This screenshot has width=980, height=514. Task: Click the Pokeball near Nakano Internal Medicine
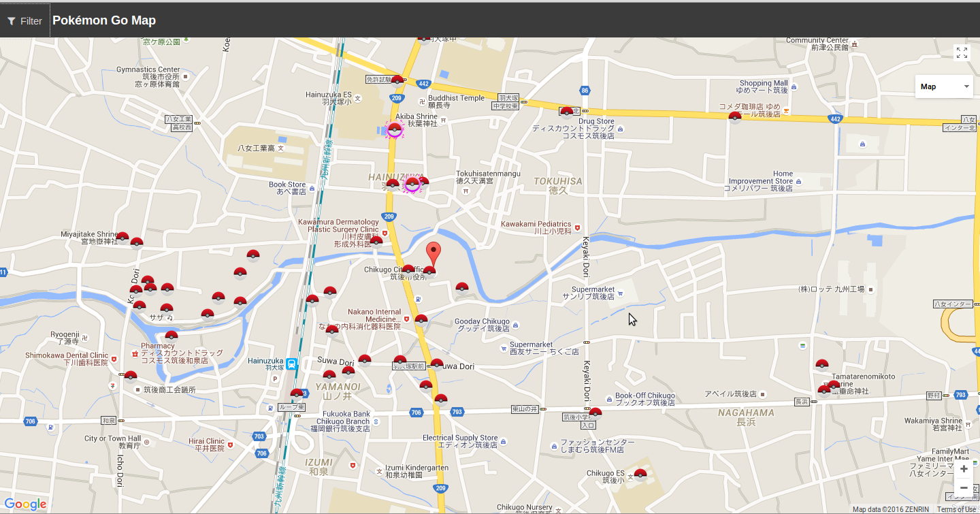[x=421, y=319]
